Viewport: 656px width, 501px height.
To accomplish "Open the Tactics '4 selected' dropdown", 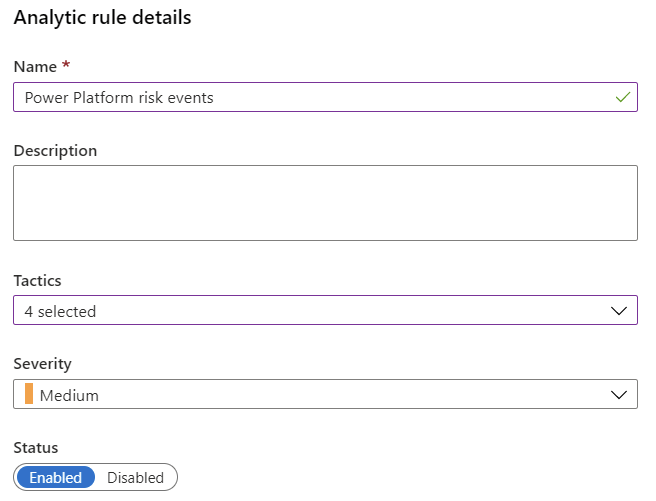I will [325, 310].
